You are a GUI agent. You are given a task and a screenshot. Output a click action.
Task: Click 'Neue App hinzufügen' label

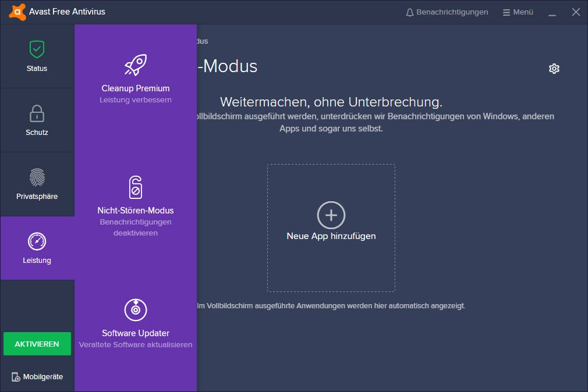pos(331,236)
